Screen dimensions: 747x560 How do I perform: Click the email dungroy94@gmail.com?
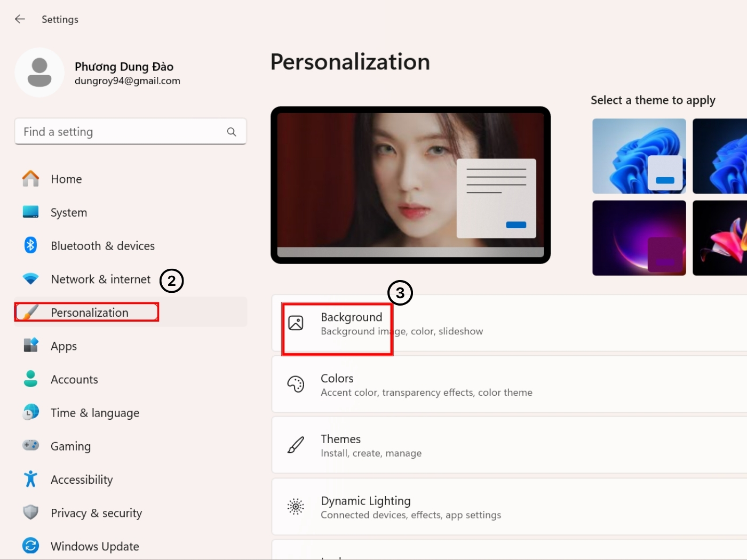point(128,81)
